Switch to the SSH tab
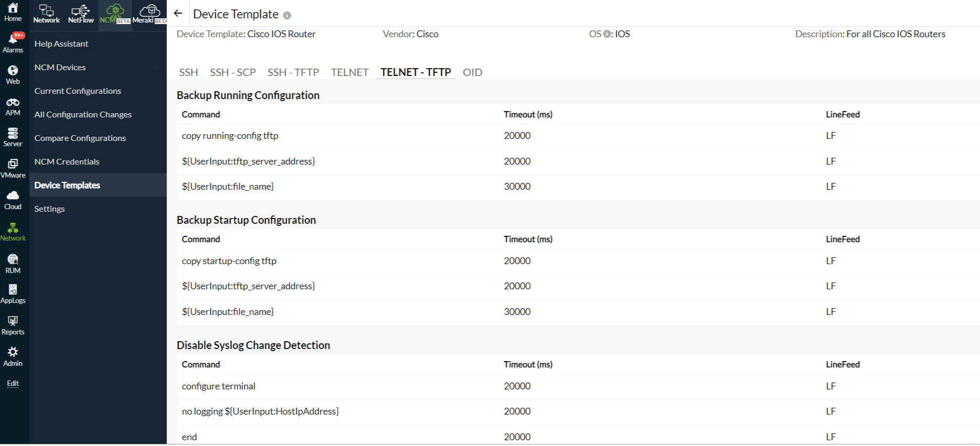The height and width of the screenshot is (446, 980). [189, 72]
